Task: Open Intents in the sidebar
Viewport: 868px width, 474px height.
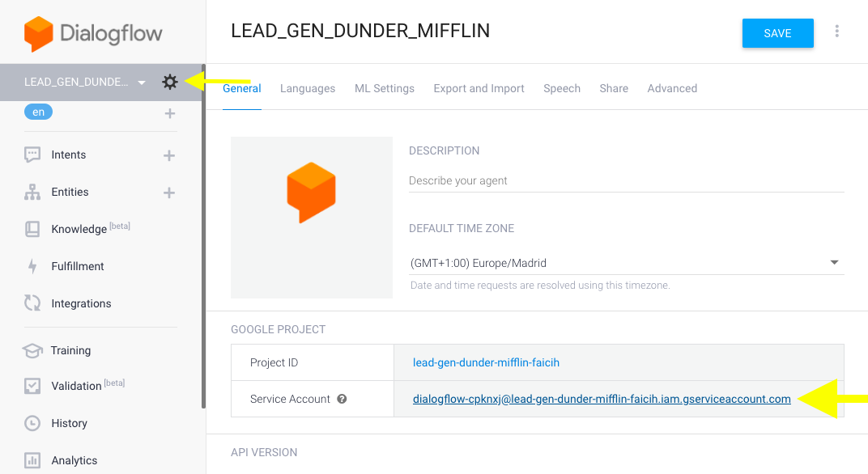Action: click(69, 154)
